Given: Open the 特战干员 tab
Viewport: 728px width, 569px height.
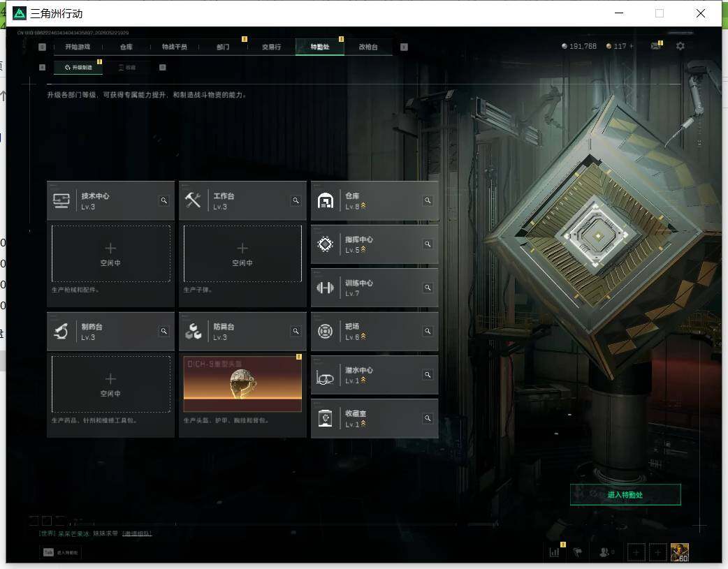Looking at the screenshot, I should [x=174, y=47].
